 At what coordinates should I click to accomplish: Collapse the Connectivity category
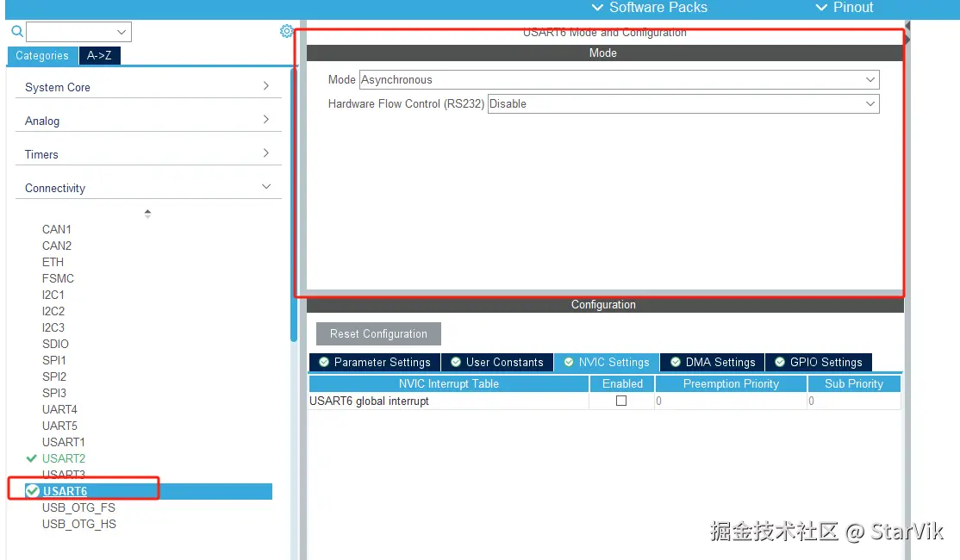tap(265, 187)
